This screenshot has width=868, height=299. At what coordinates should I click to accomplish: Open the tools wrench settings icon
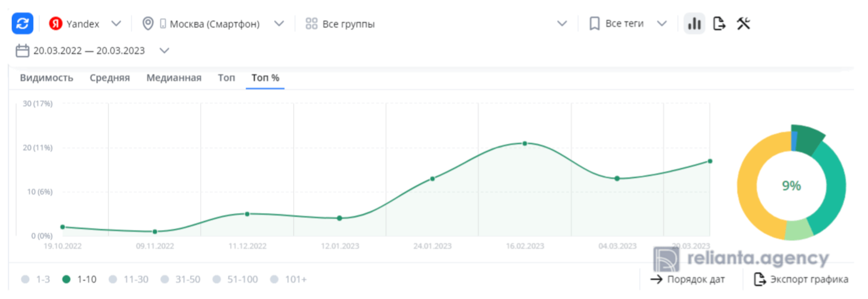[x=744, y=24]
